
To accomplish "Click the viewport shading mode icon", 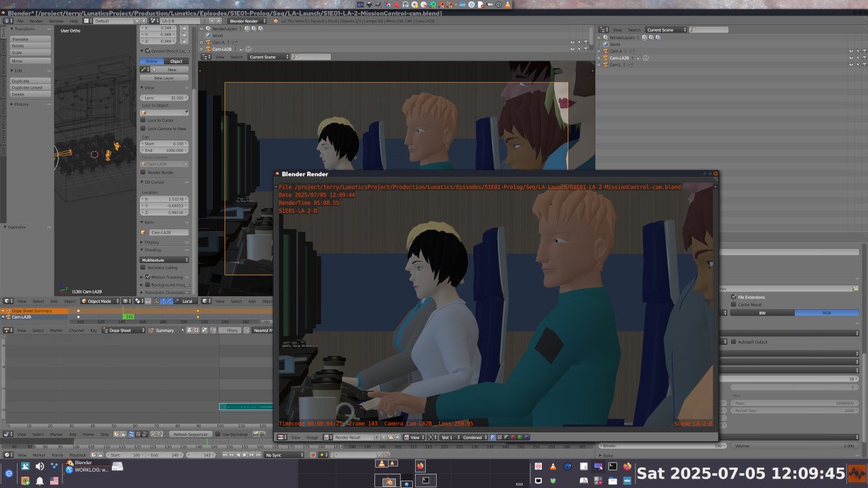I will pyautogui.click(x=126, y=301).
